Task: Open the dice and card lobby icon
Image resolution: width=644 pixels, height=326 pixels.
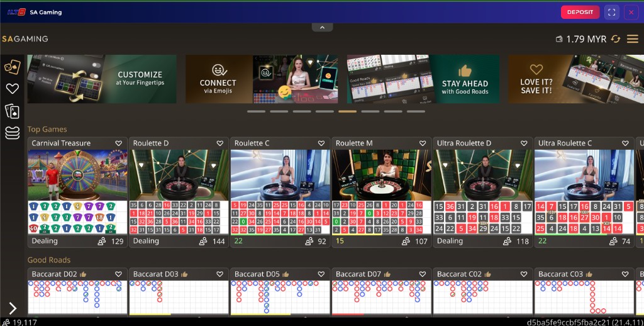Action: click(13, 67)
